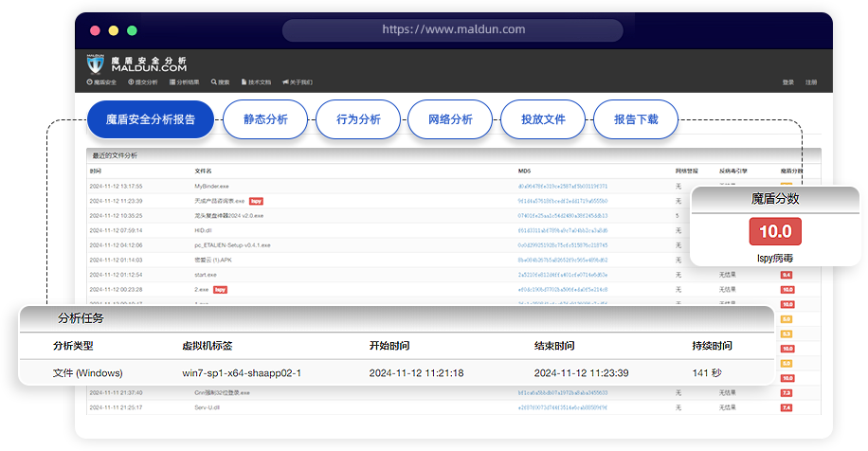Select the 报告下载 pill tab

coord(636,119)
